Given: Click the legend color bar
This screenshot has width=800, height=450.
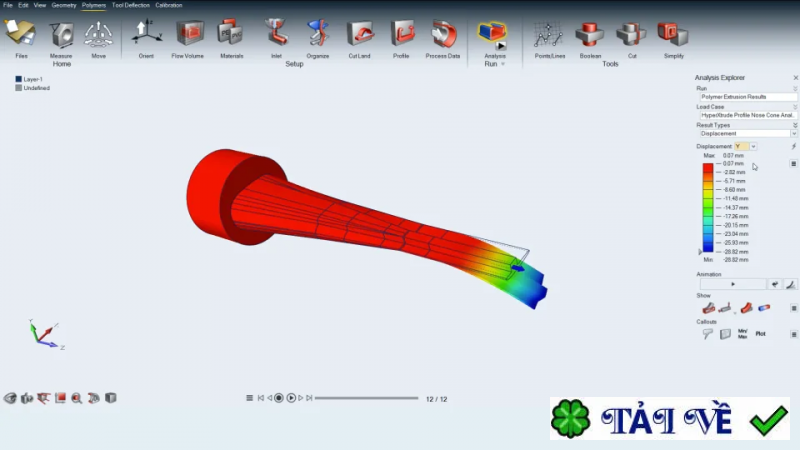Looking at the screenshot, I should click(x=708, y=208).
